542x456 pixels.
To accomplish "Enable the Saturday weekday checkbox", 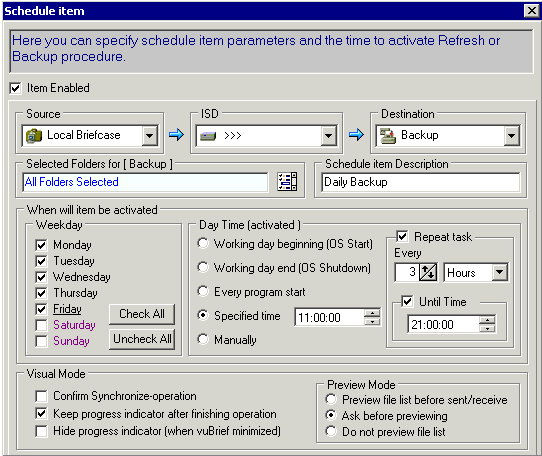I will point(41,325).
